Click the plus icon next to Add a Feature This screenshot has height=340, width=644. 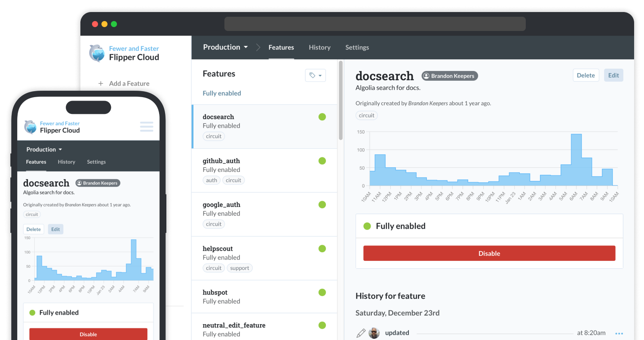(x=101, y=83)
